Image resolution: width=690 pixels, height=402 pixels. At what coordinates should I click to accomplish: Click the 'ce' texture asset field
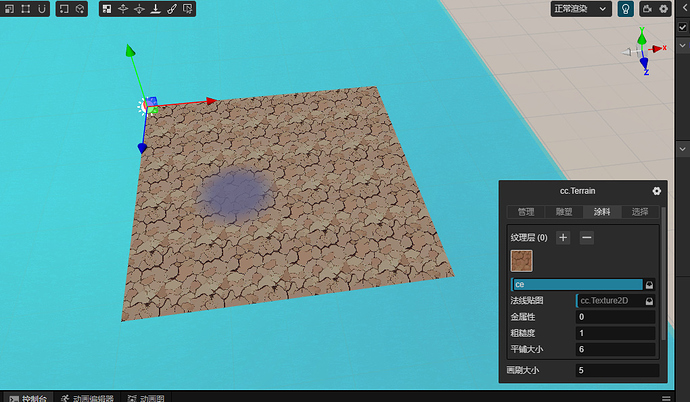tap(577, 285)
